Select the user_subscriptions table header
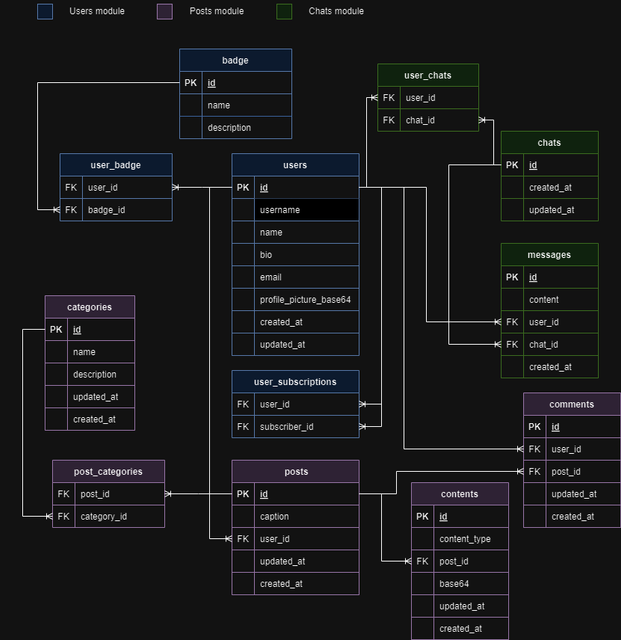The width and height of the screenshot is (621, 640). [296, 382]
